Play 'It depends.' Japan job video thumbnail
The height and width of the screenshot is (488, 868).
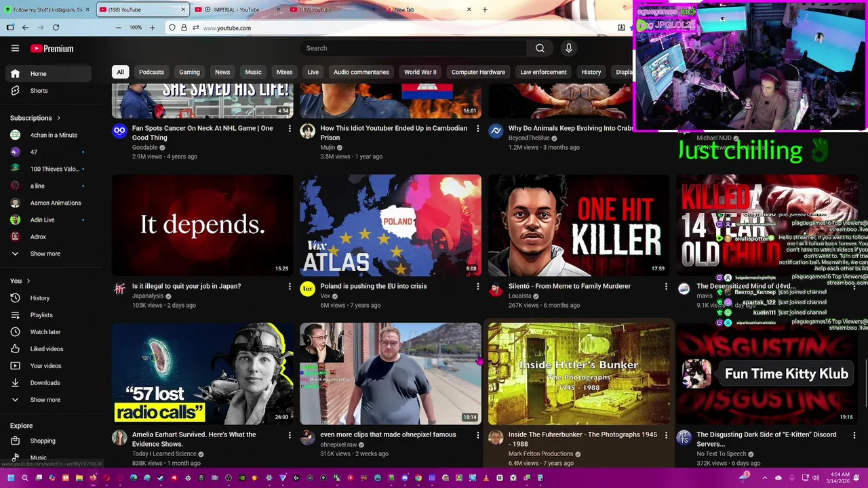(202, 226)
